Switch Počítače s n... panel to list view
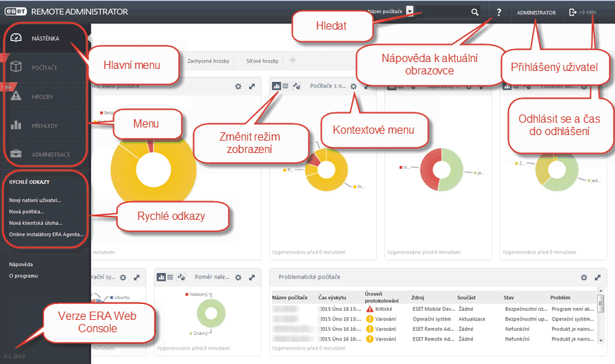The image size is (615, 364). [286, 85]
